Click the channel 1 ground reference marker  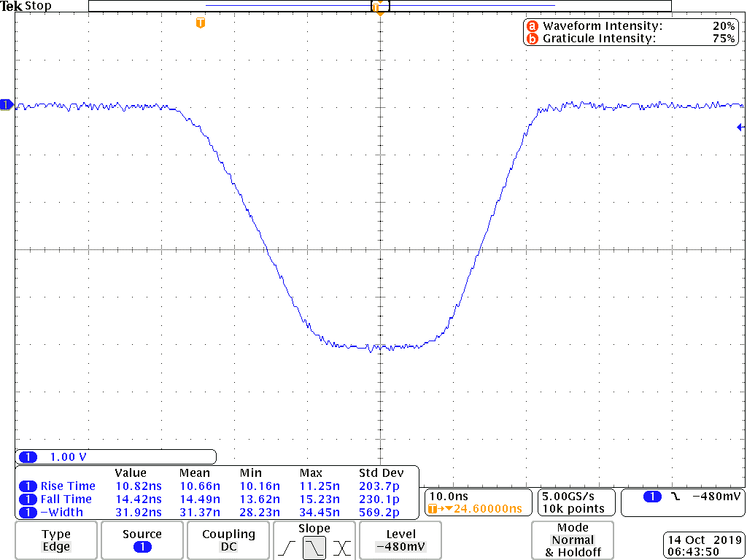pyautogui.click(x=7, y=105)
